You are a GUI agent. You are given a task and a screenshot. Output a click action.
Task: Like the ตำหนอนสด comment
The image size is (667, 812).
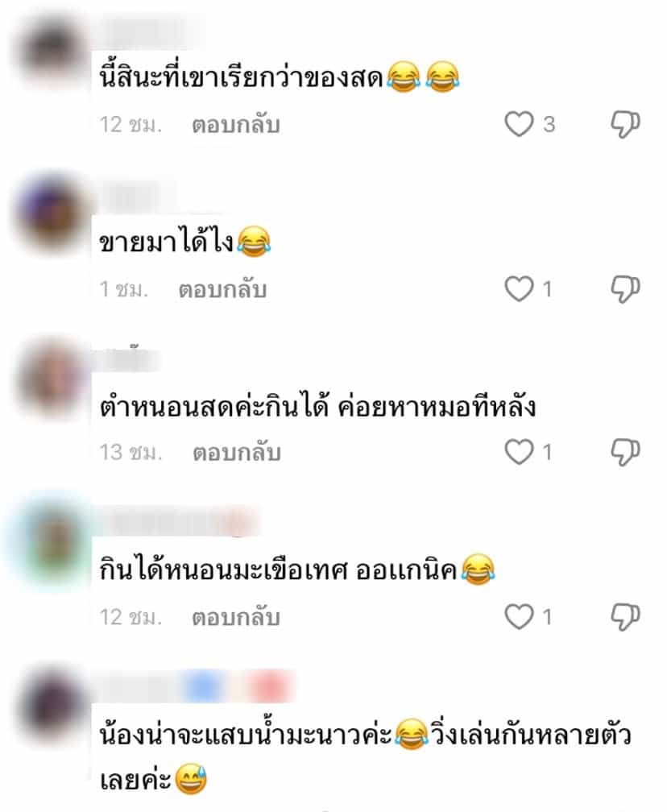(x=519, y=452)
